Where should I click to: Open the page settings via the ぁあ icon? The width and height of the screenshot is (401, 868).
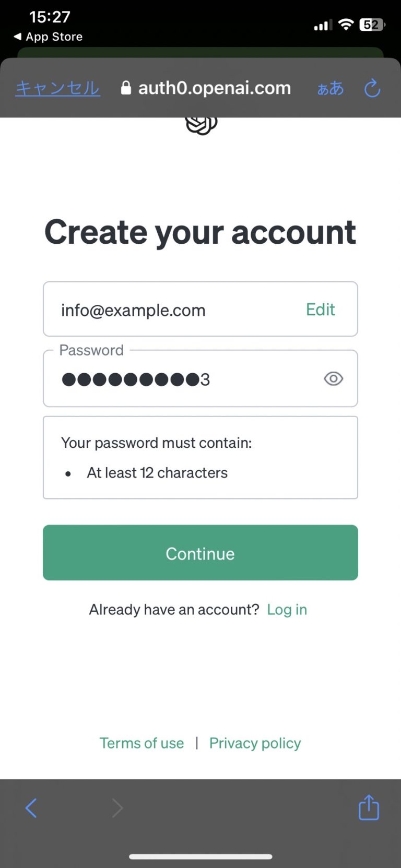pos(330,89)
